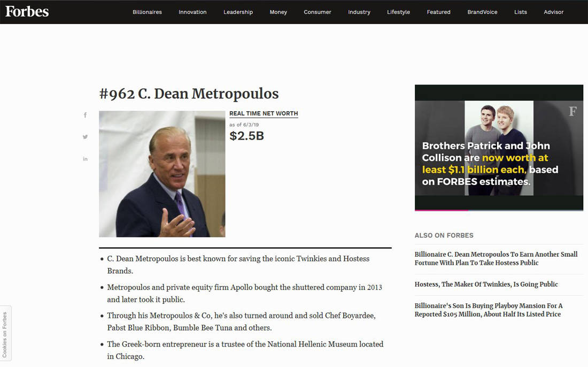Open the Advisor section
588x367 pixels.
click(553, 12)
